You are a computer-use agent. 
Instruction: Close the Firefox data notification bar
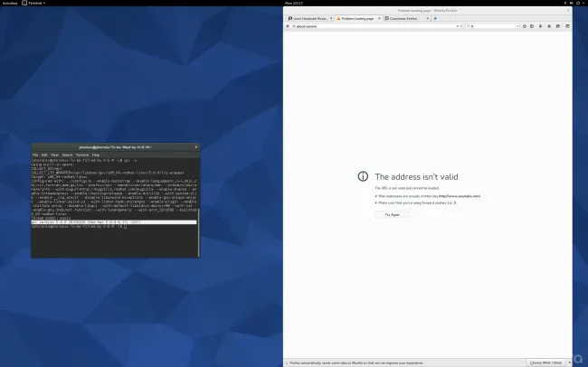pos(569,362)
